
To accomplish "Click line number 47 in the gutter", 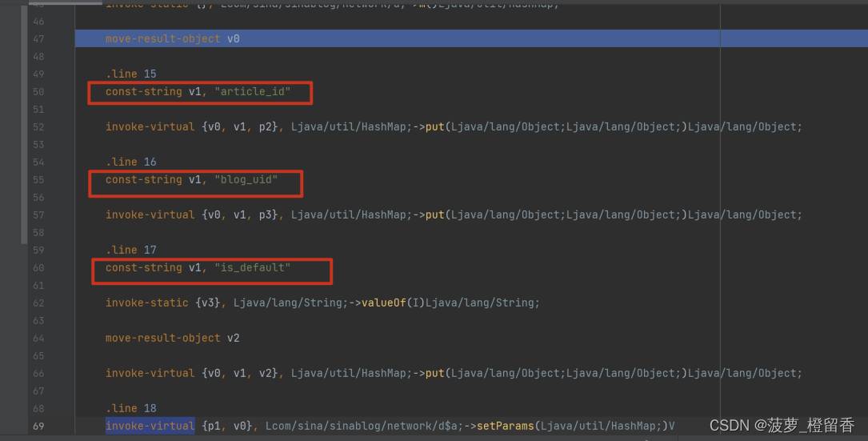I will (38, 38).
